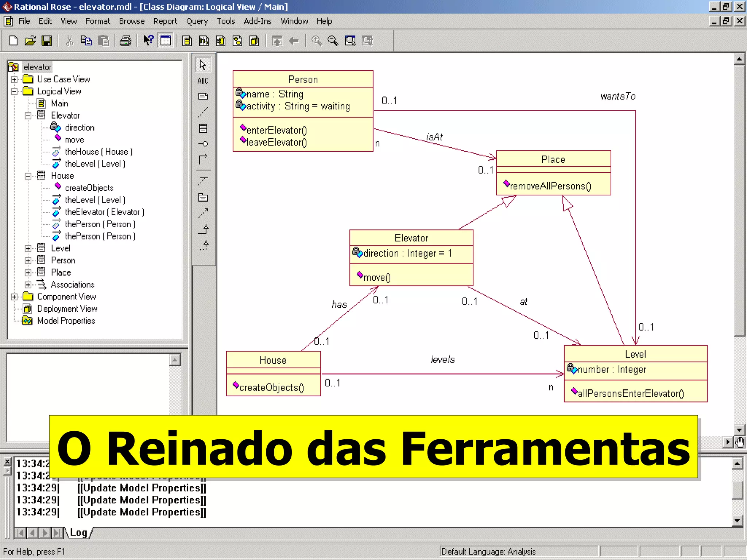Click Browse Previous Diagram arrow icon

[294, 41]
